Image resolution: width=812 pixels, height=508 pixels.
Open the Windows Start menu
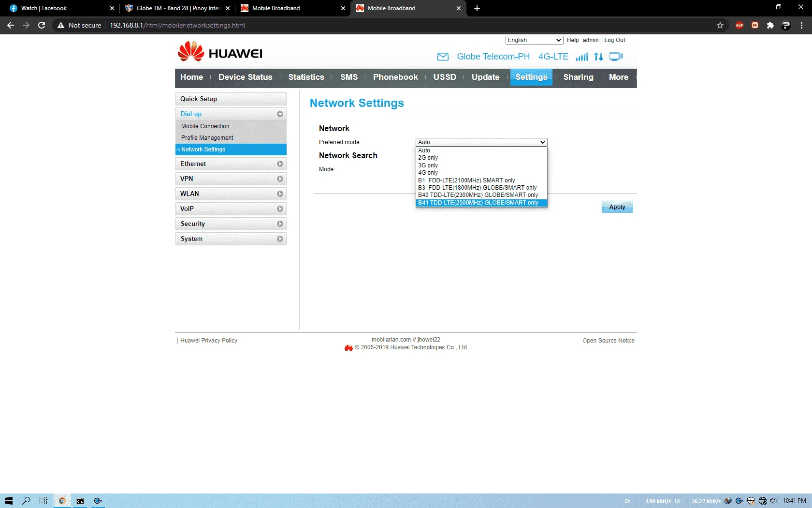click(x=8, y=501)
